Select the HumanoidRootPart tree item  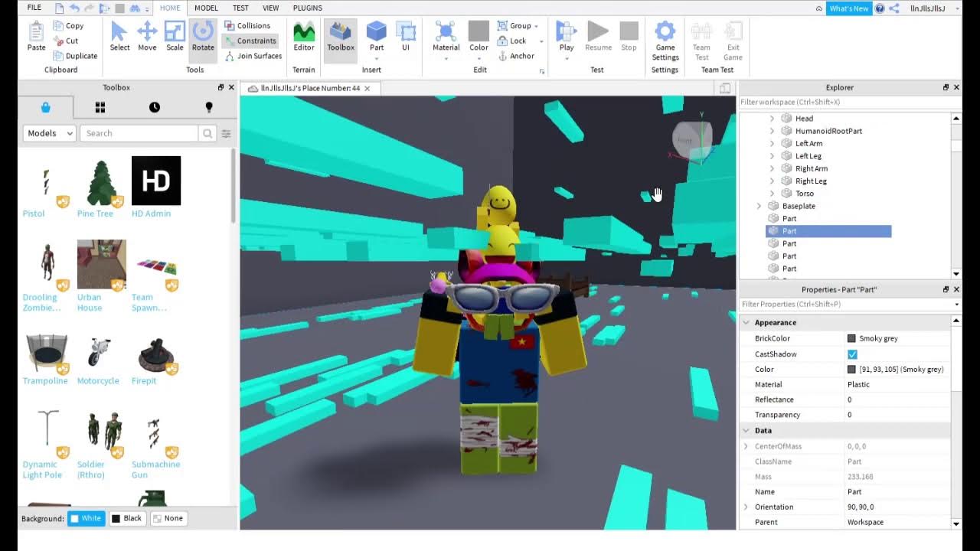(x=828, y=131)
